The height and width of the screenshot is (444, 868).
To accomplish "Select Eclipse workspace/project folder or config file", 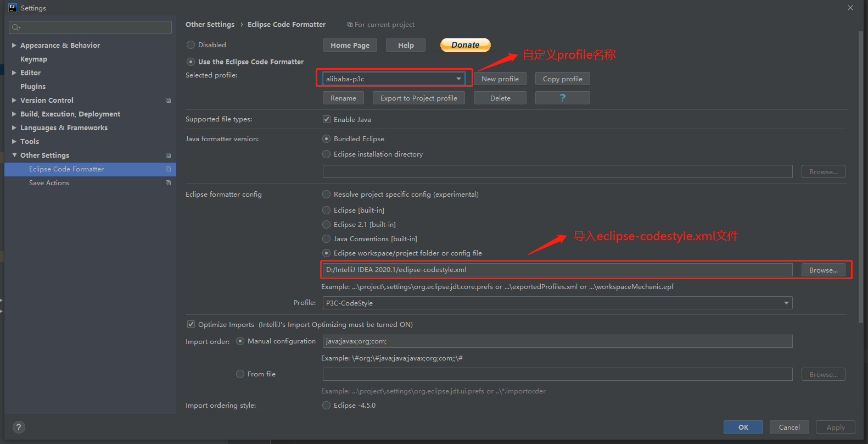I will (327, 253).
